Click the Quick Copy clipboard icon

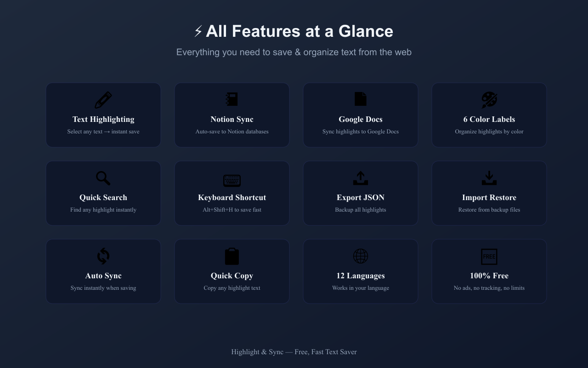tap(232, 256)
